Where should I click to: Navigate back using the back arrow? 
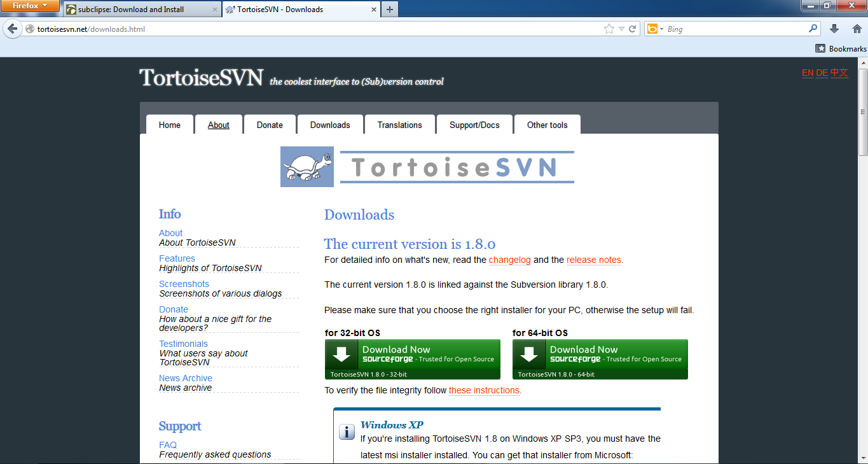click(x=11, y=28)
